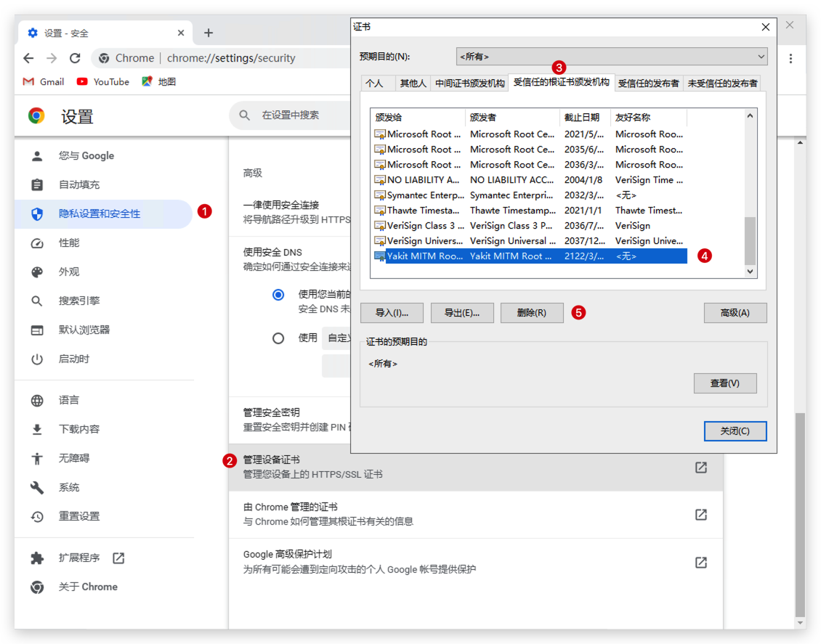This screenshot has width=821, height=644.
Task: Click the 导入(I)... button
Action: tap(391, 313)
